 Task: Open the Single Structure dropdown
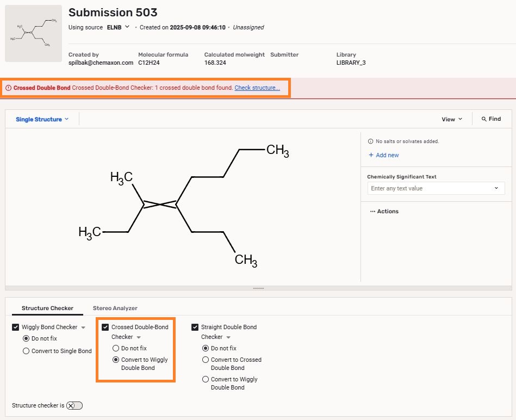point(42,119)
